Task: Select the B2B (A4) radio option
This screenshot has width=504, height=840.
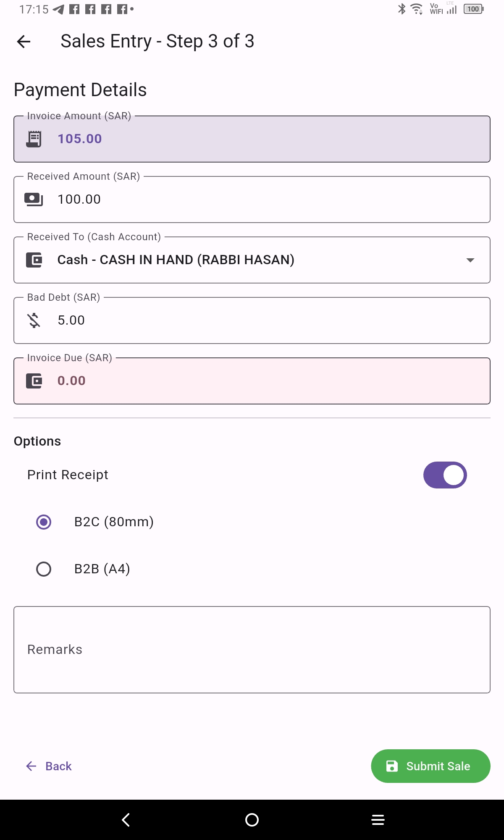Action: click(44, 569)
